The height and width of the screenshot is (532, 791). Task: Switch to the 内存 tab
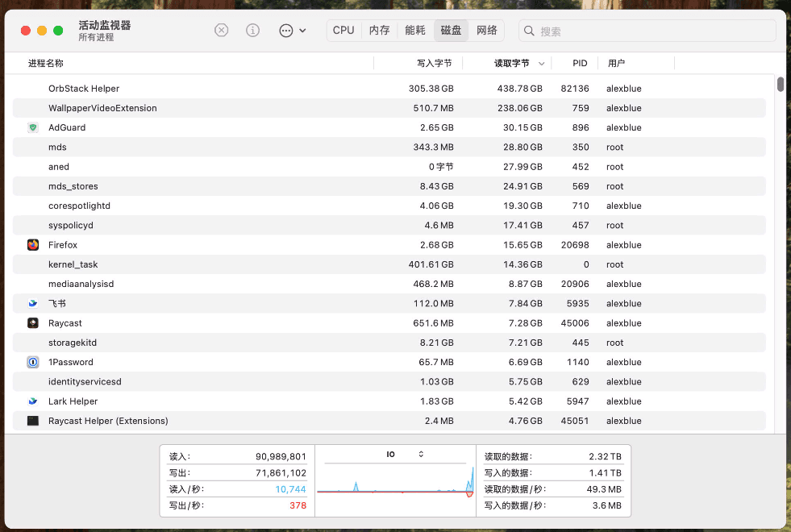[x=379, y=31]
